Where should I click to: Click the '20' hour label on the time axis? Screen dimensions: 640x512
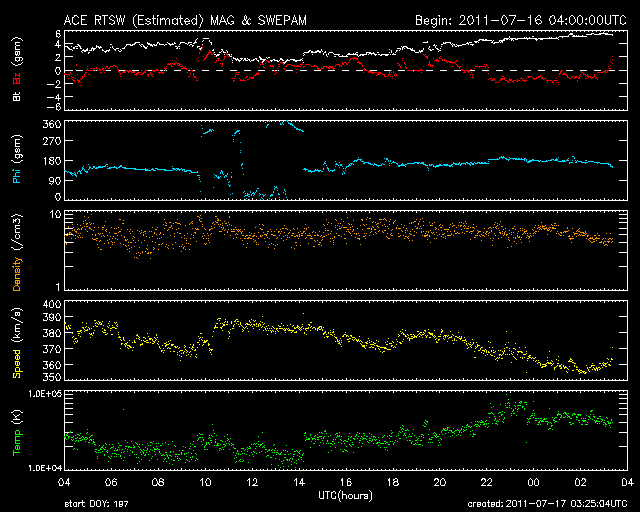pos(440,483)
